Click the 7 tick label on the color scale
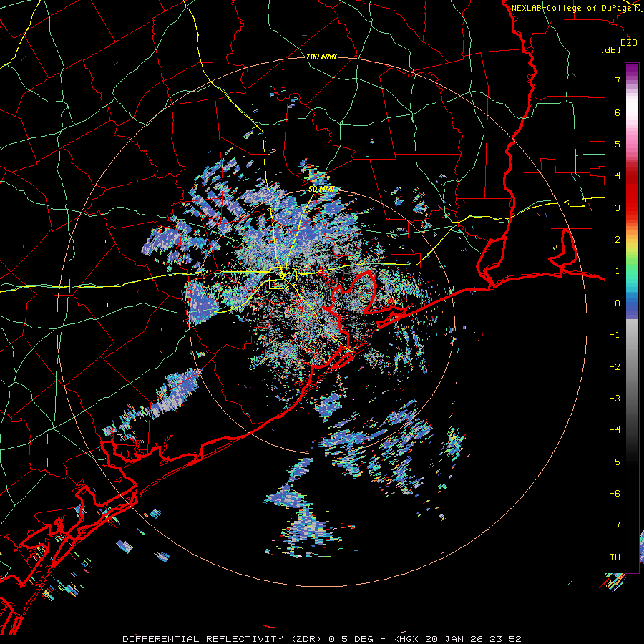This screenshot has width=644, height=644. coord(618,80)
